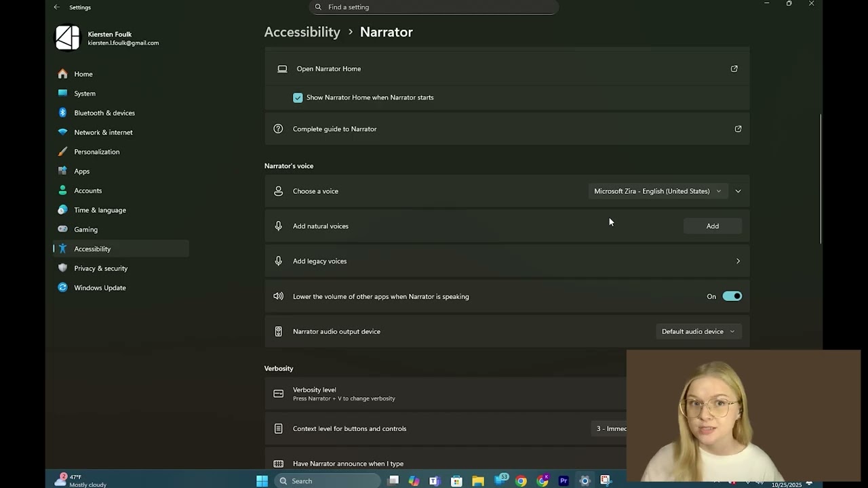868x488 pixels.
Task: Open Complete guide external link icon
Action: 738,129
